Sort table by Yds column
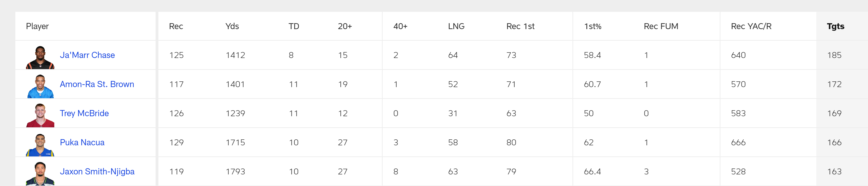Image resolution: width=868 pixels, height=186 pixels. [x=232, y=26]
